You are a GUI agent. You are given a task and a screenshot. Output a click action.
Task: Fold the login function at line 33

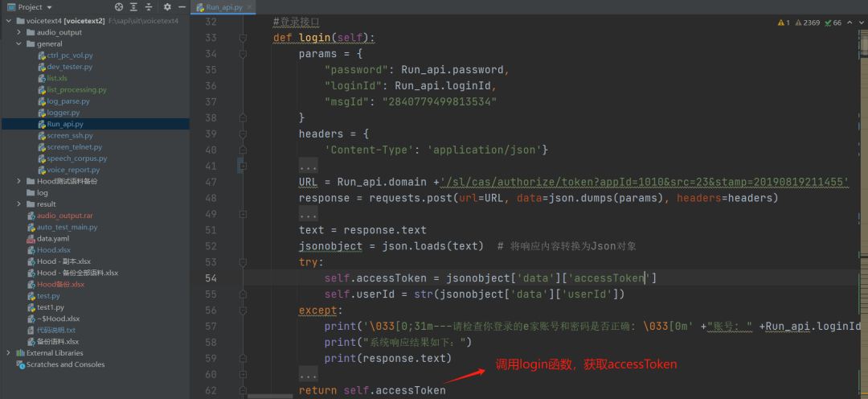point(243,38)
